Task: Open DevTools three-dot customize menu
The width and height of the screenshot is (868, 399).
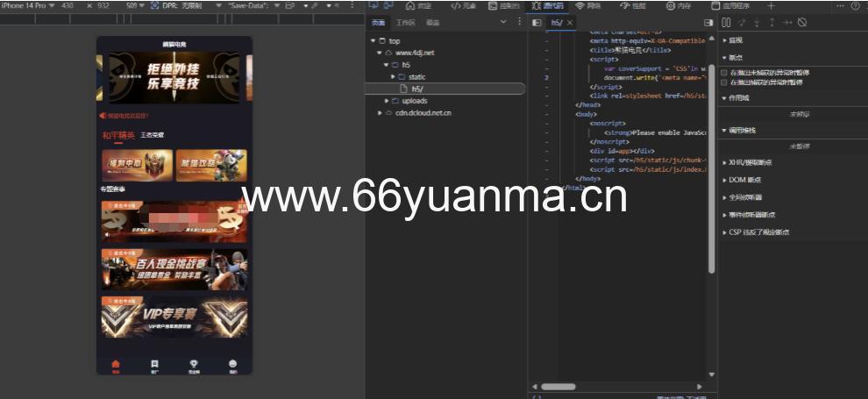Action: click(840, 5)
